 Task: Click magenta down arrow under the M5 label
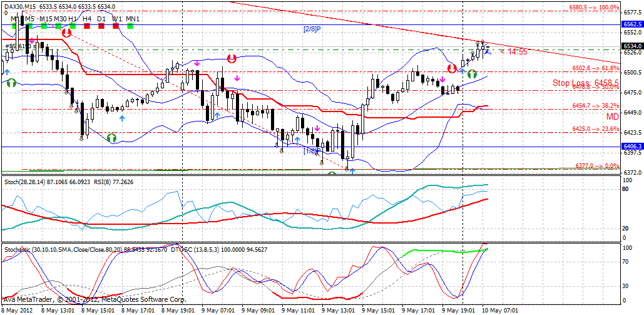pyautogui.click(x=32, y=41)
